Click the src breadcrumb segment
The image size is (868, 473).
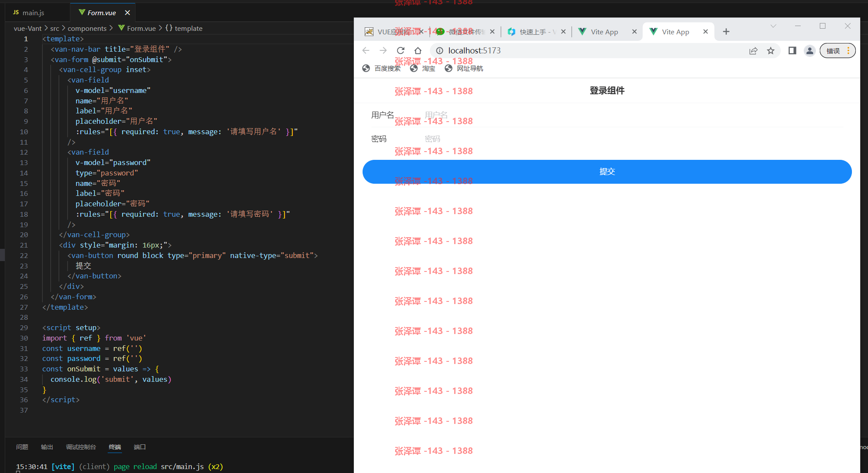tap(55, 28)
